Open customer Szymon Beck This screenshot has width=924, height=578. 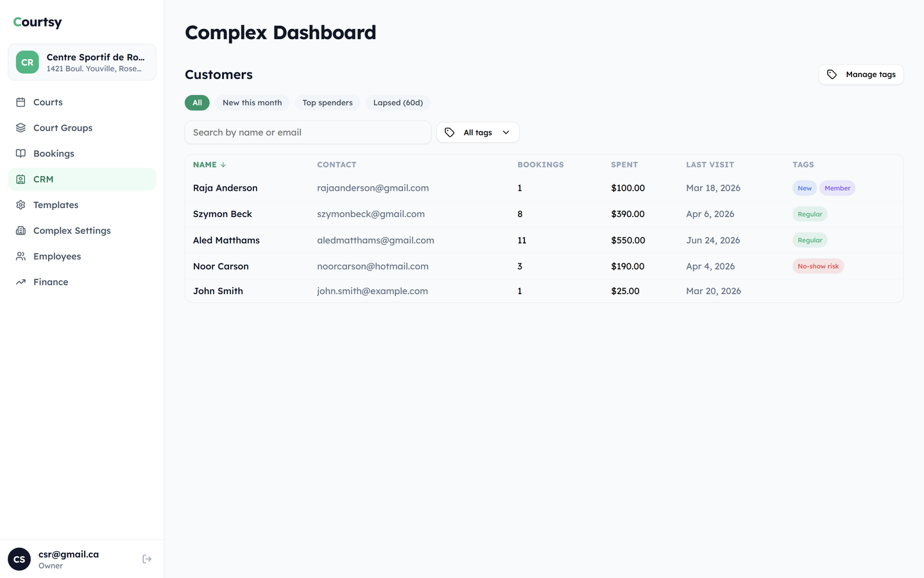(223, 215)
